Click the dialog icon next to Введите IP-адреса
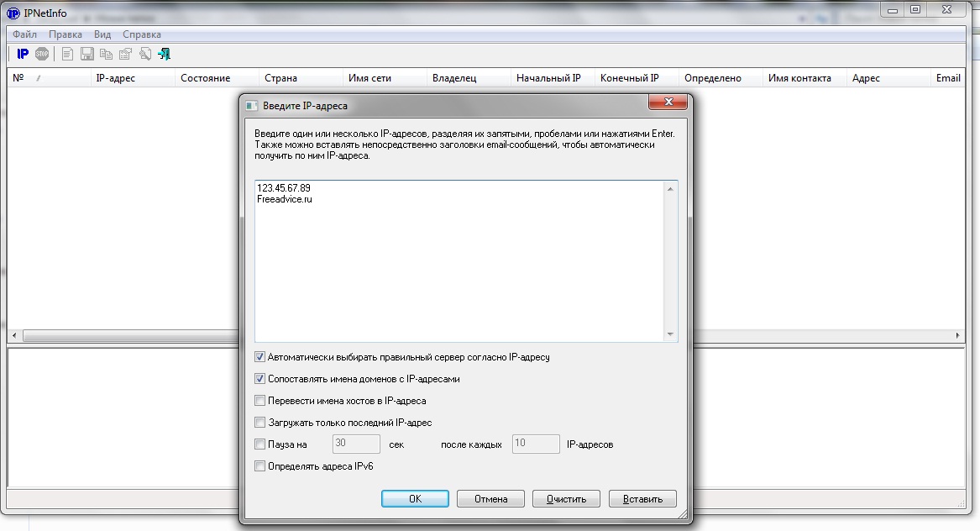The image size is (980, 531). coord(252,106)
